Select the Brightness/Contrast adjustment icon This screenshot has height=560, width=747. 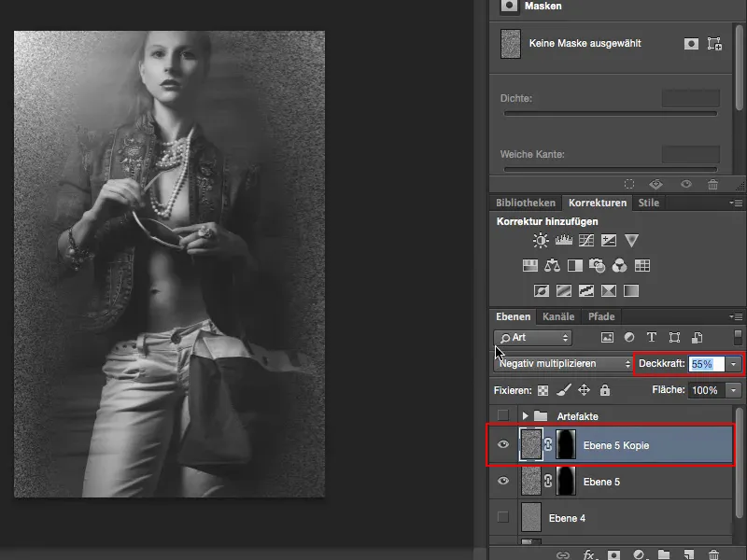pos(540,240)
